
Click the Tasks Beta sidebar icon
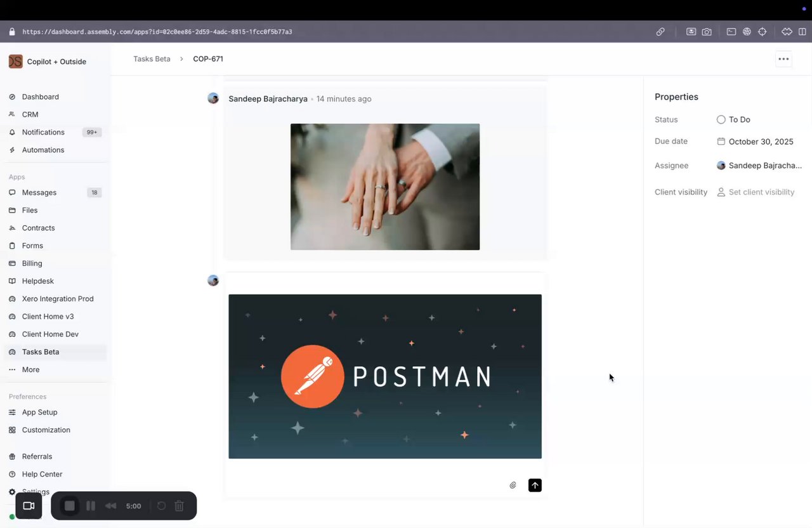click(12, 353)
